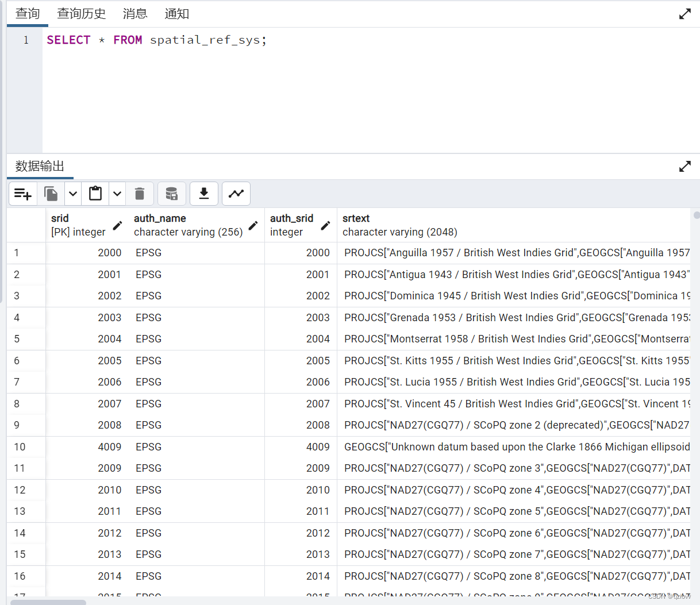The image size is (700, 605).
Task: Open the graph visualiser icon
Action: click(236, 194)
